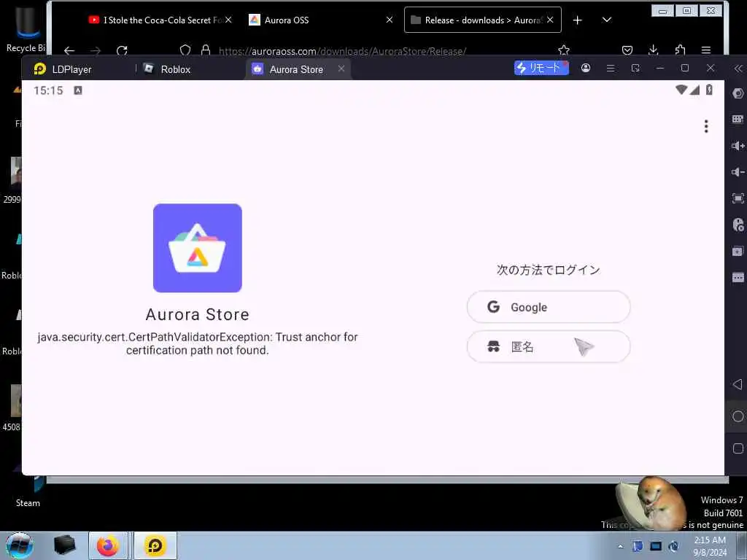Close the Aurora Store LDPlayer tab
The height and width of the screenshot is (560, 747).
(x=341, y=69)
